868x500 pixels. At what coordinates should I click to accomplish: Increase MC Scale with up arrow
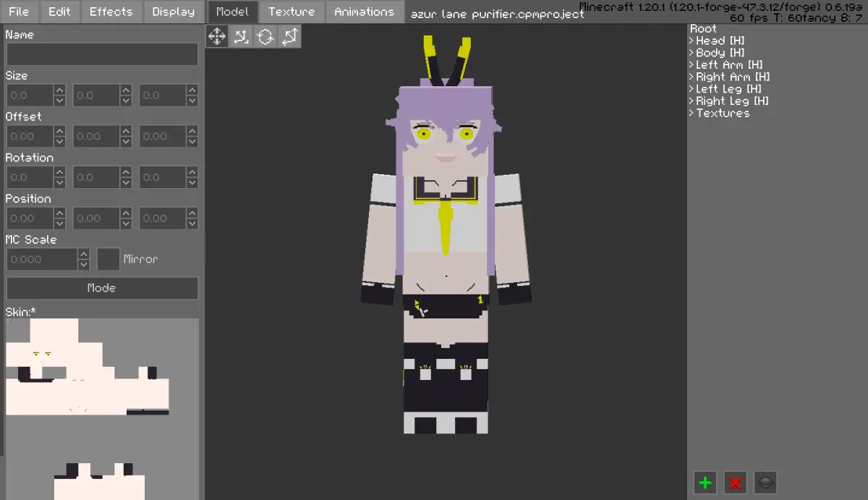84,254
